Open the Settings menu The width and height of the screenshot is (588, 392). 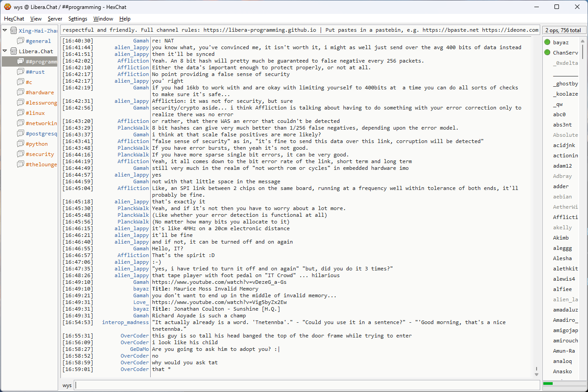pyautogui.click(x=78, y=19)
